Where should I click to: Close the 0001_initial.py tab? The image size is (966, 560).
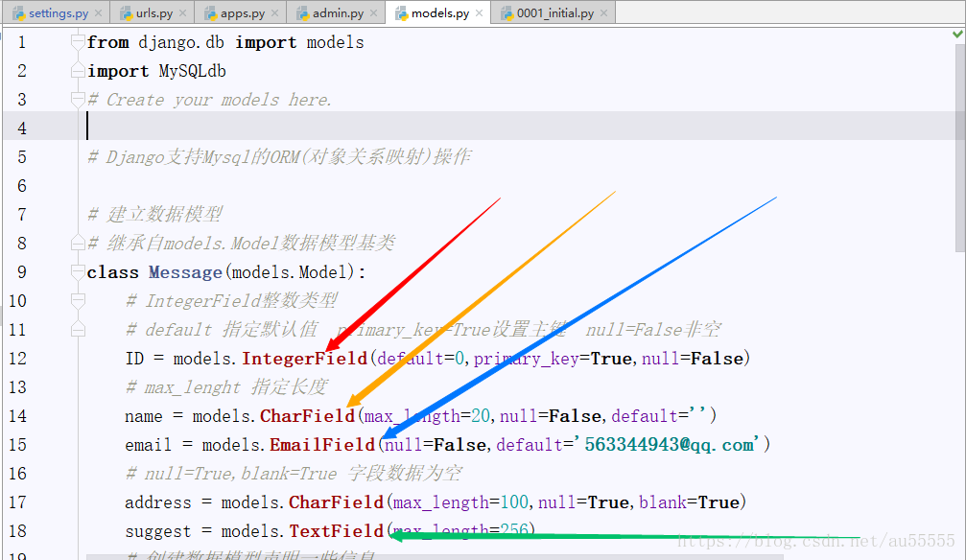coord(603,12)
